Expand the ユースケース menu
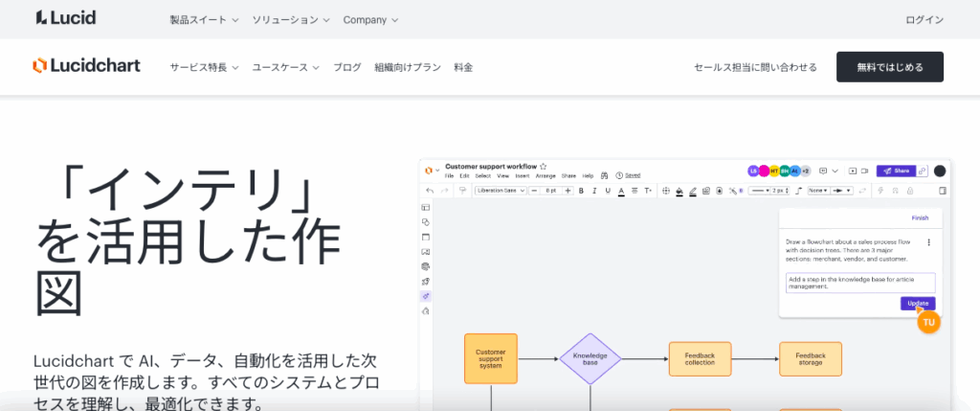 point(285,68)
